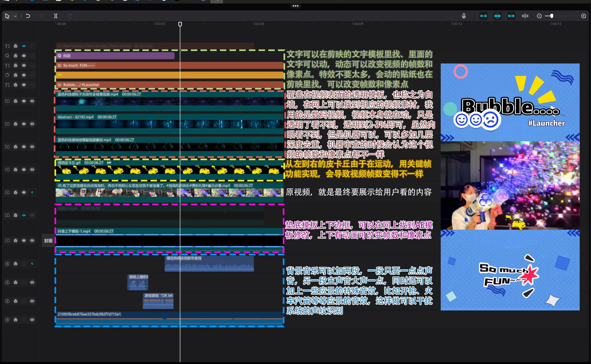Start voiceover recording with microphone icon

pos(464,16)
